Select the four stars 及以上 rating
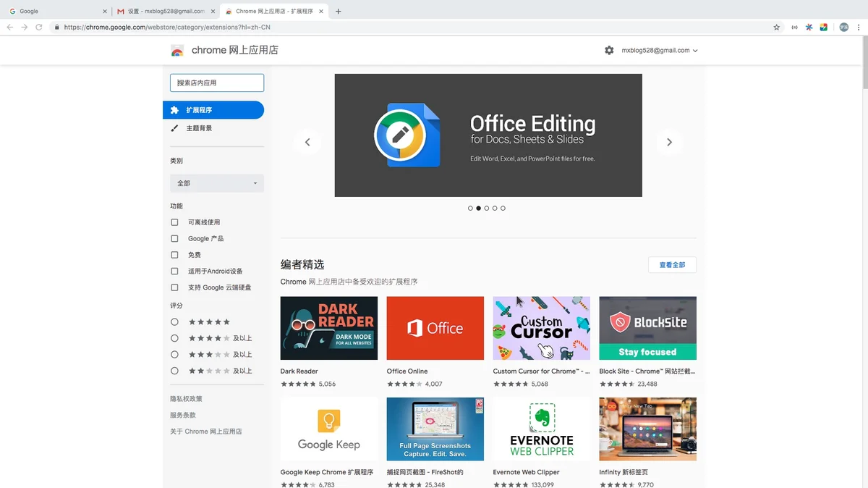 tap(174, 338)
